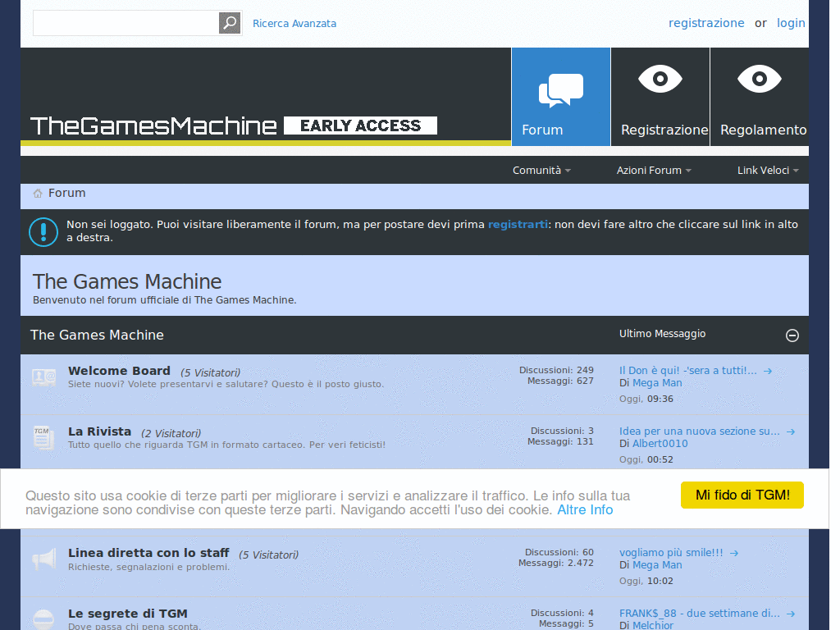Click the Regolamento eye icon

click(x=760, y=80)
